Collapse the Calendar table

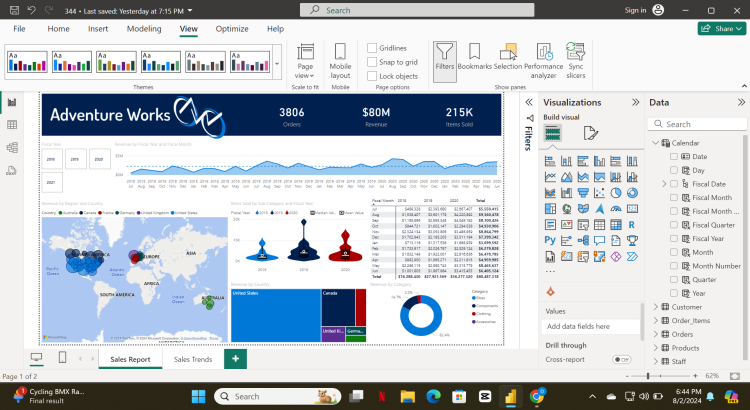(655, 143)
